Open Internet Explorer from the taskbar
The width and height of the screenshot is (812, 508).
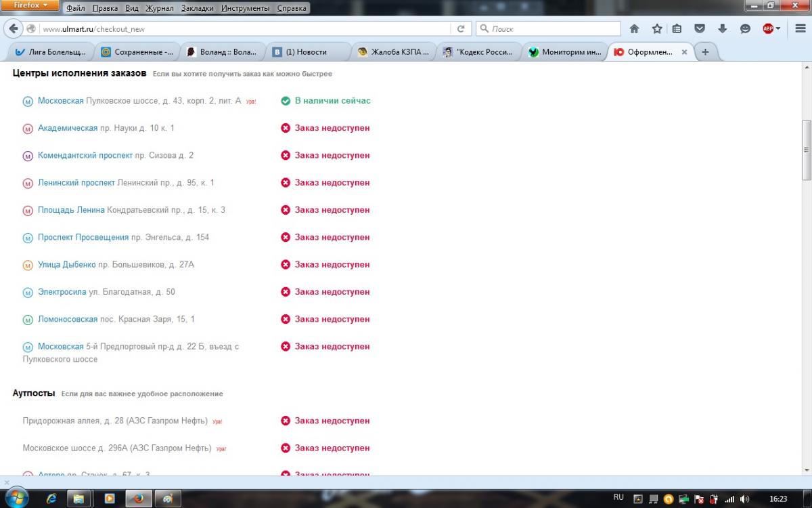pos(51,498)
